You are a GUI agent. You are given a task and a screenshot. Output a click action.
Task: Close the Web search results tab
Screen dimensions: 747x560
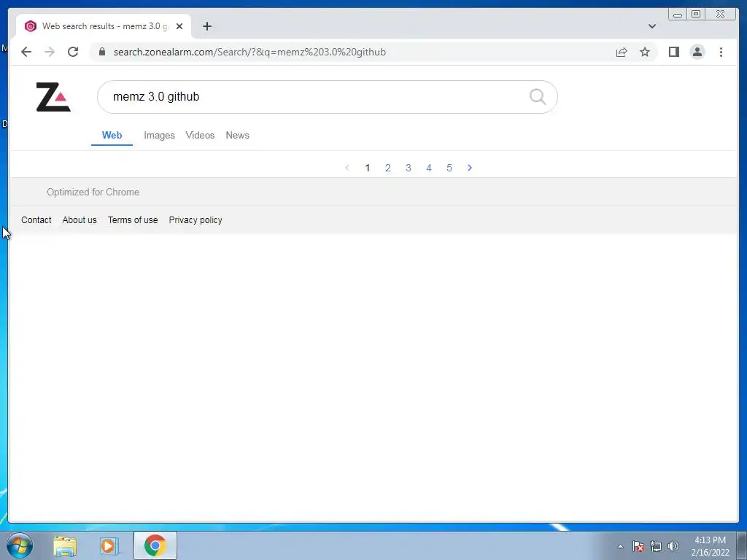179,26
